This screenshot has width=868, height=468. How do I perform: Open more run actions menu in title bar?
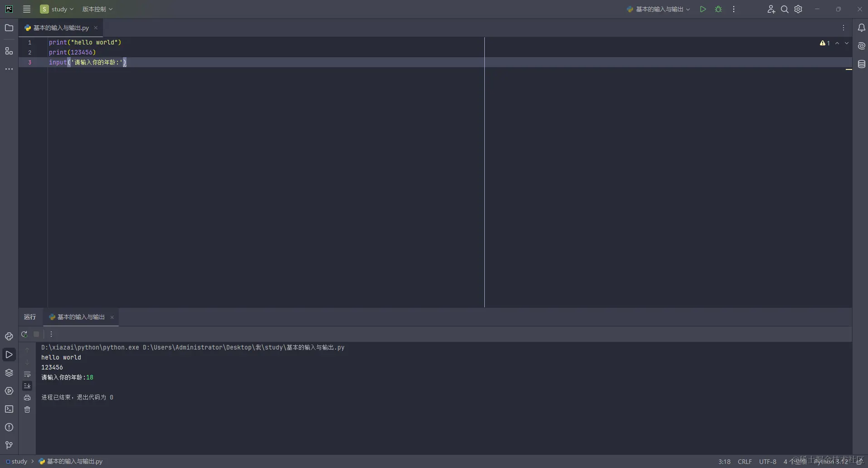coord(734,9)
